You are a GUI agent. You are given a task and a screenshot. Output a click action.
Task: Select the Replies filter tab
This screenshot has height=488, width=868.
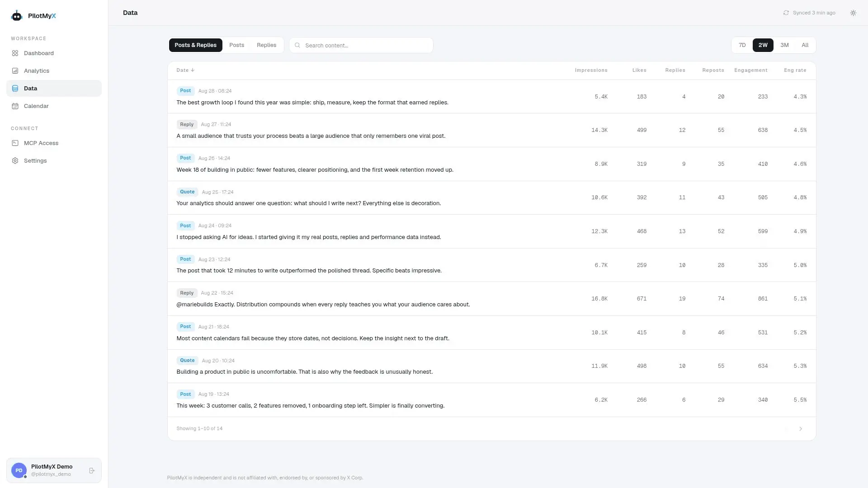point(266,45)
